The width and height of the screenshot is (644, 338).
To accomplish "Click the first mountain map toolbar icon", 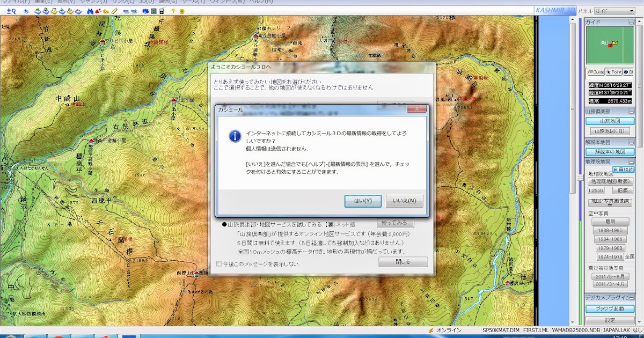I will pos(38,11).
